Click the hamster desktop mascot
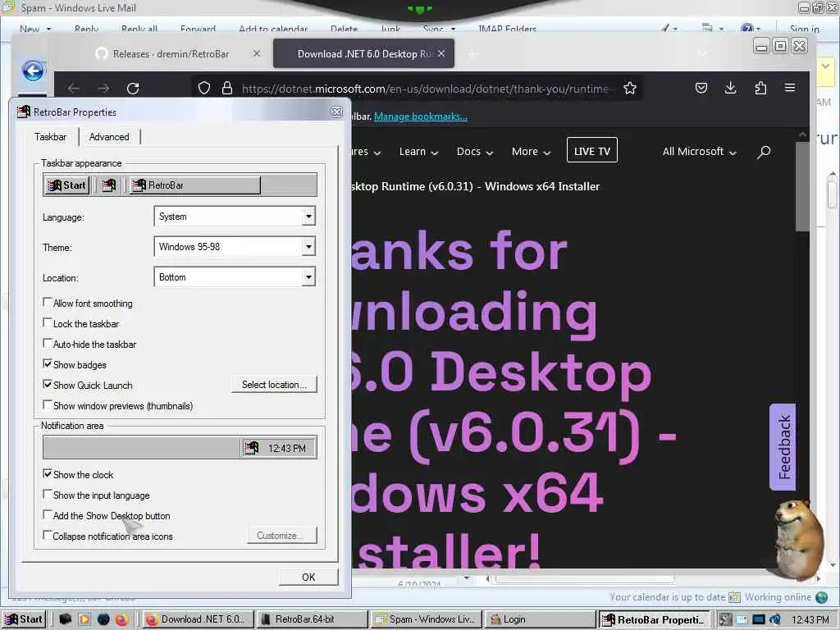This screenshot has width=840, height=630. [x=798, y=538]
